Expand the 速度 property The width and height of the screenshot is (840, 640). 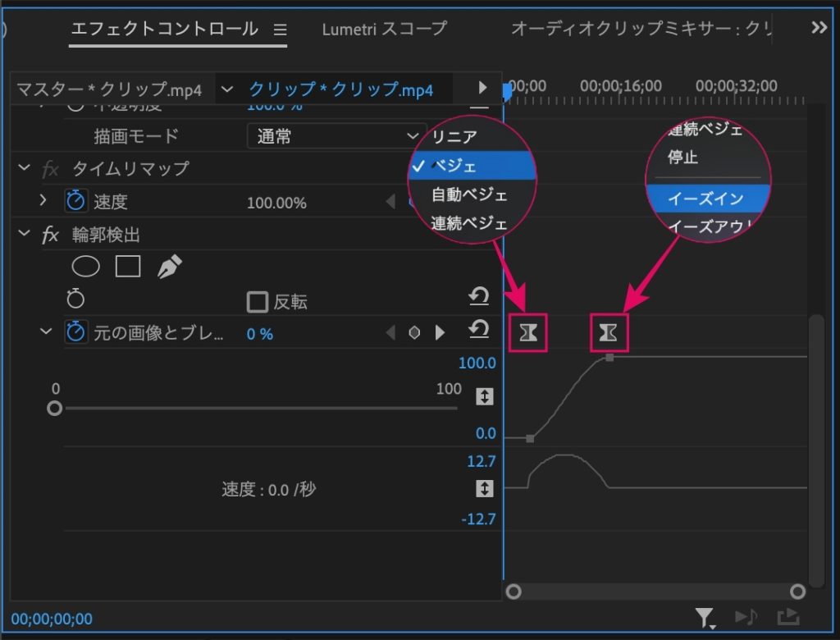pyautogui.click(x=43, y=200)
